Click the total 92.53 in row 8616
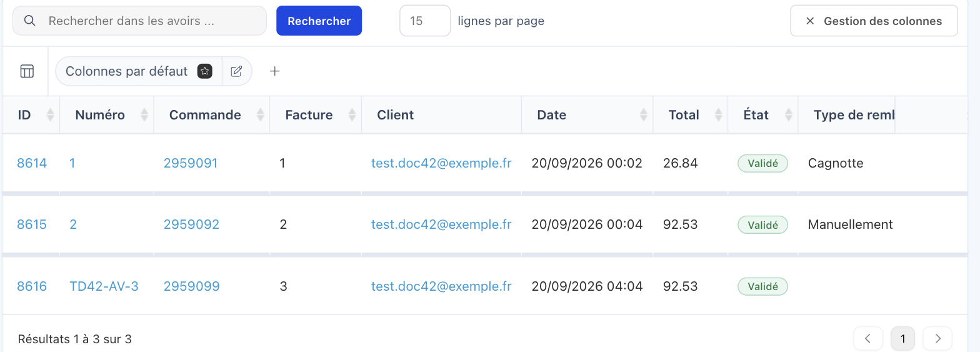Image resolution: width=980 pixels, height=352 pixels. [680, 286]
